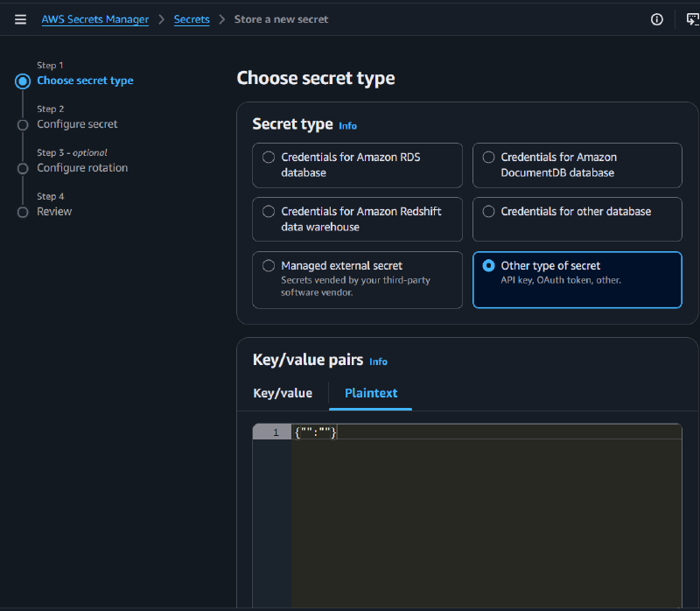Image resolution: width=700 pixels, height=611 pixels.
Task: Click the info circle icon in header
Action: pyautogui.click(x=657, y=19)
